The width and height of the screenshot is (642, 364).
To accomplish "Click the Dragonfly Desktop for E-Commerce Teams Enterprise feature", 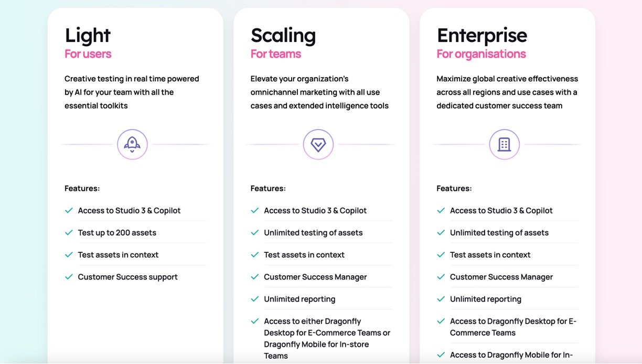I will (x=513, y=327).
